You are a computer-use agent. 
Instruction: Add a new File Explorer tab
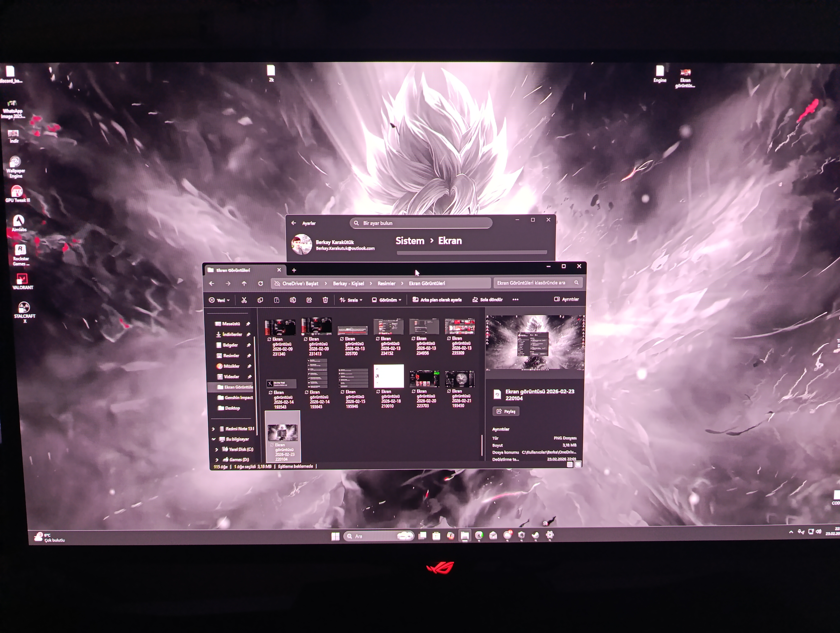[x=294, y=270]
